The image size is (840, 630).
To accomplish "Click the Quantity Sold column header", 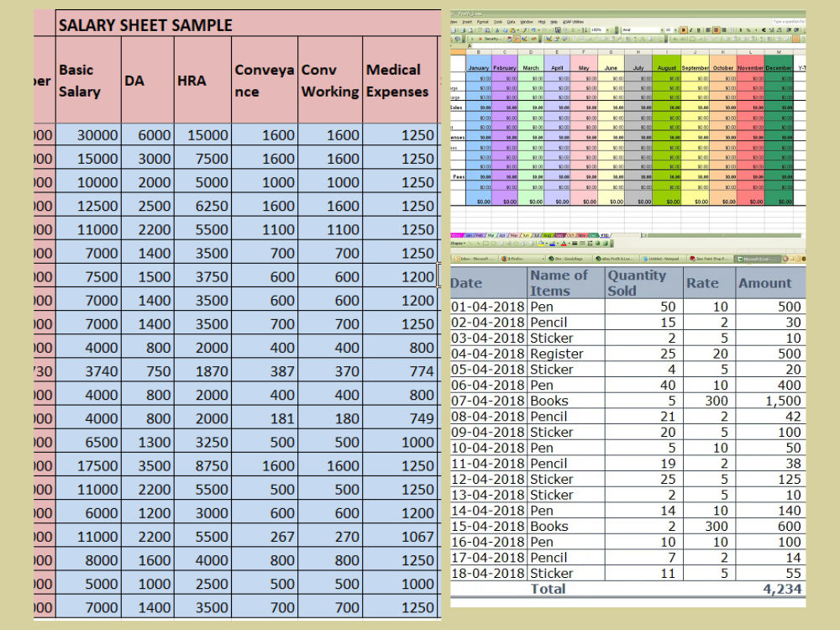I will [x=644, y=283].
